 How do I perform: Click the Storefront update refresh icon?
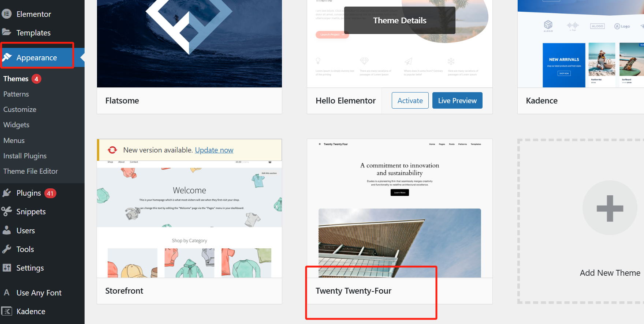[x=112, y=150]
